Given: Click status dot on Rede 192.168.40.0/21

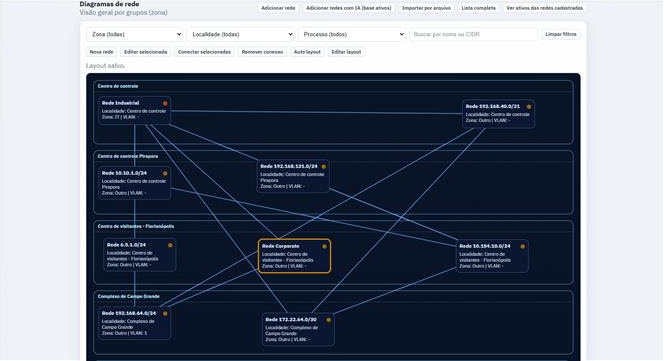Looking at the screenshot, I should tap(529, 106).
